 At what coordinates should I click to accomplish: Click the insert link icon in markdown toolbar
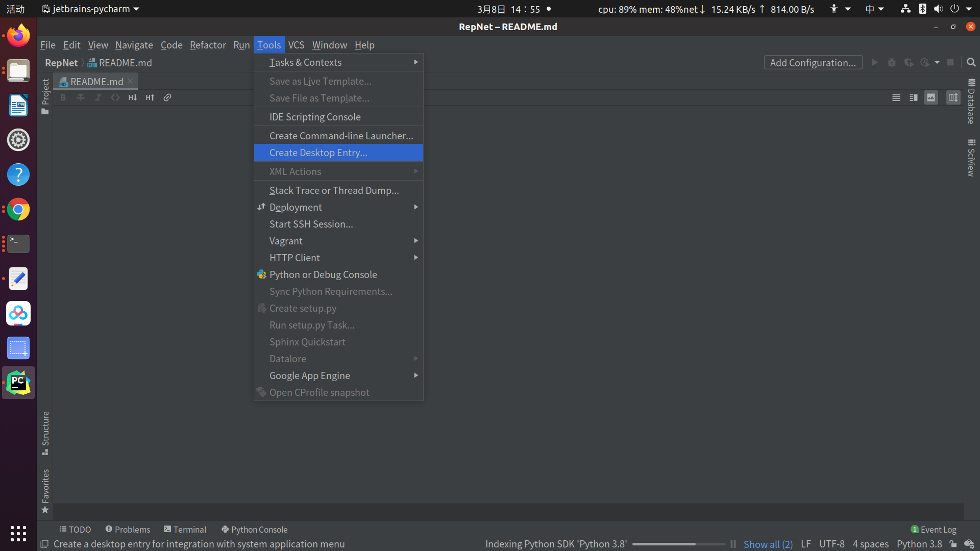[x=167, y=97]
